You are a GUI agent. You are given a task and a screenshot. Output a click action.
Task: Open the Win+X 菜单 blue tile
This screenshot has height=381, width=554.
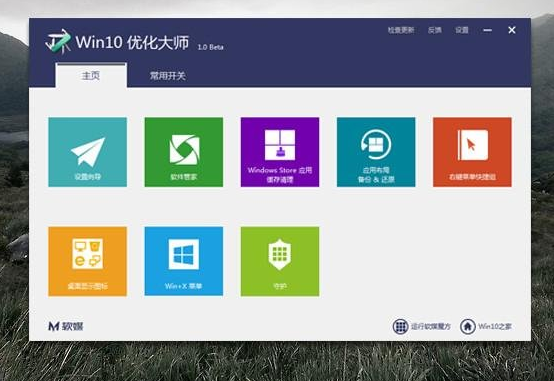pos(184,261)
